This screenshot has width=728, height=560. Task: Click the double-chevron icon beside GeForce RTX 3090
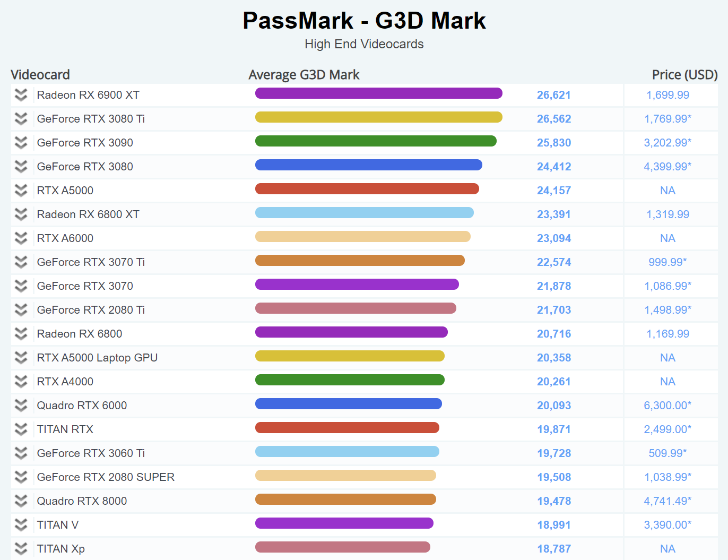21,143
